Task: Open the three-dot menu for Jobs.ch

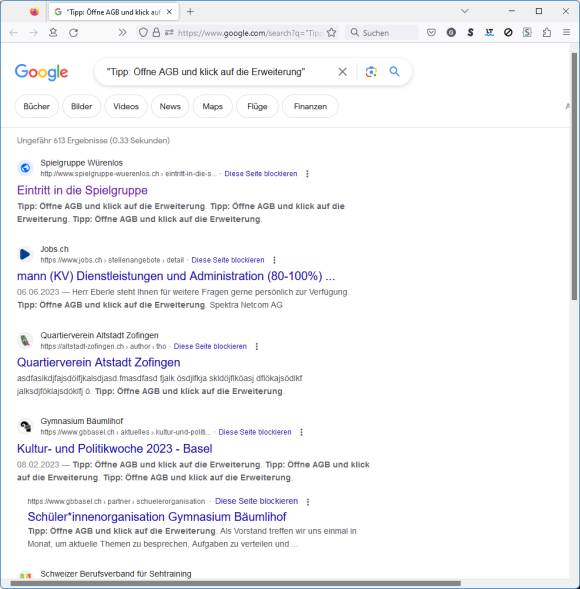Action: 274,260
